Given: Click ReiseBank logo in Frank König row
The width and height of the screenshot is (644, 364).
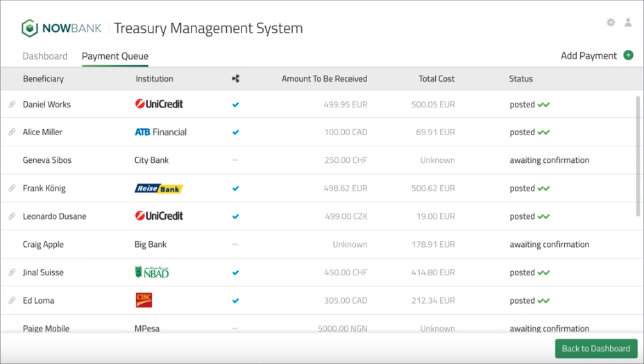Looking at the screenshot, I should (158, 189).
